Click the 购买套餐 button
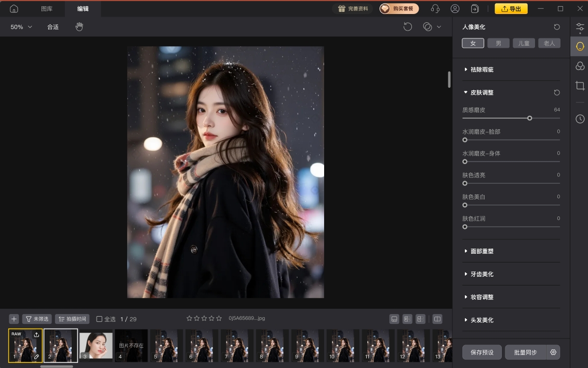The width and height of the screenshot is (588, 368). tap(399, 9)
